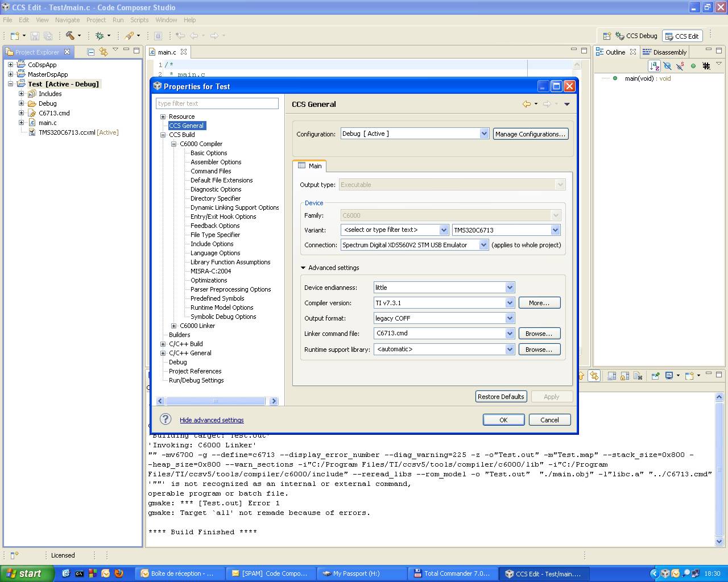Open the Variant filter dropdown

pos(444,230)
